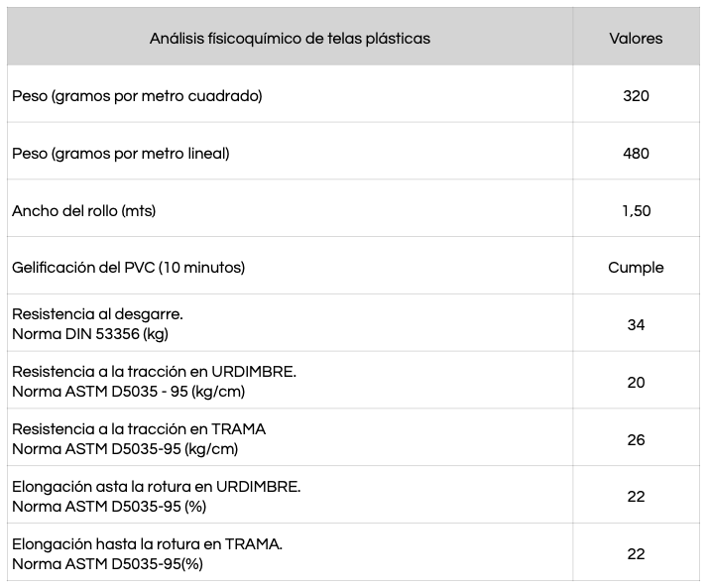Click 'Resistencia a la tracción en TRAMA' text
707x588 pixels.
[139, 429]
